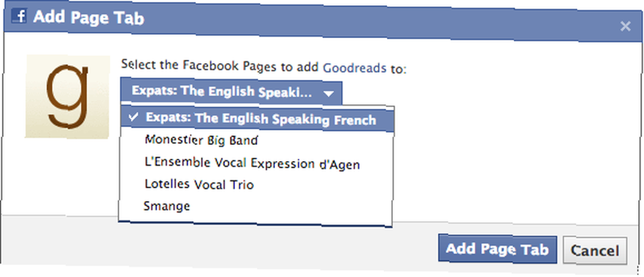Screen dimensions: 644x277
Task: Choose the Smange page option
Action: (166, 205)
